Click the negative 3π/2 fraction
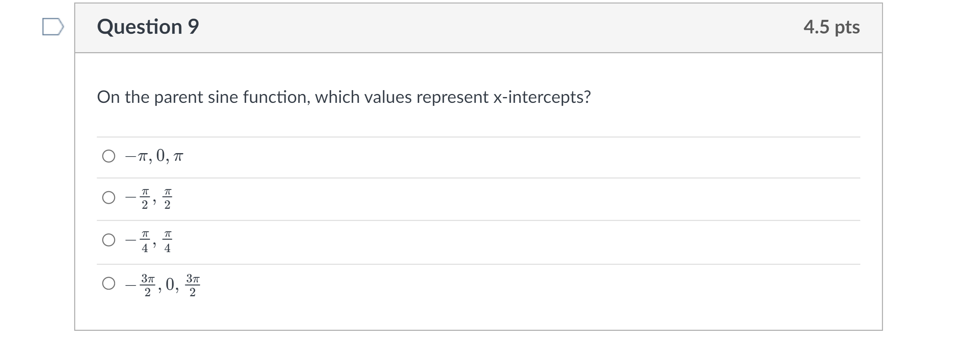Screen dimensions: 980x340 [147, 285]
